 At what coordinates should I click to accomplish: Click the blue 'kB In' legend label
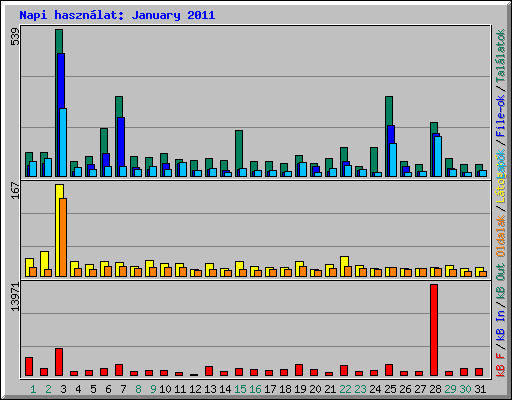500,316
